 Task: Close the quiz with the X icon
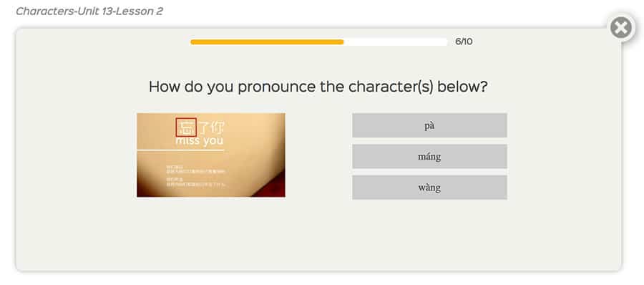click(x=620, y=29)
